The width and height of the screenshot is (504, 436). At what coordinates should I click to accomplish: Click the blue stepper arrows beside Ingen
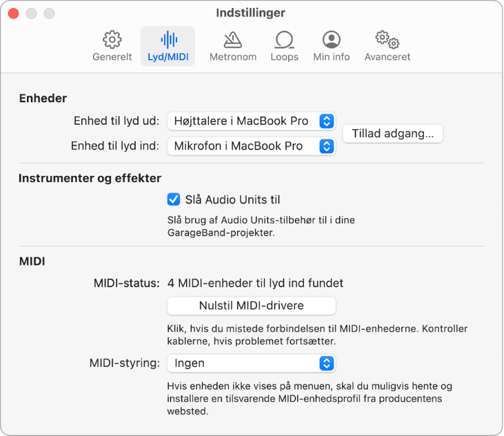327,363
